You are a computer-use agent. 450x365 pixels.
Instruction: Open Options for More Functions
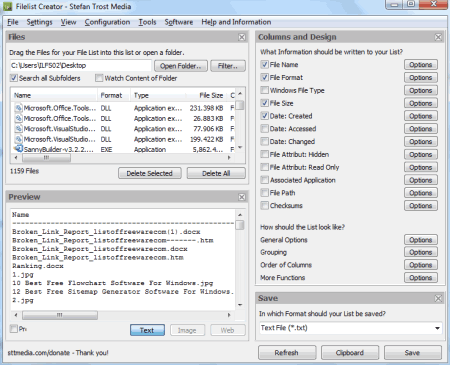tap(421, 278)
